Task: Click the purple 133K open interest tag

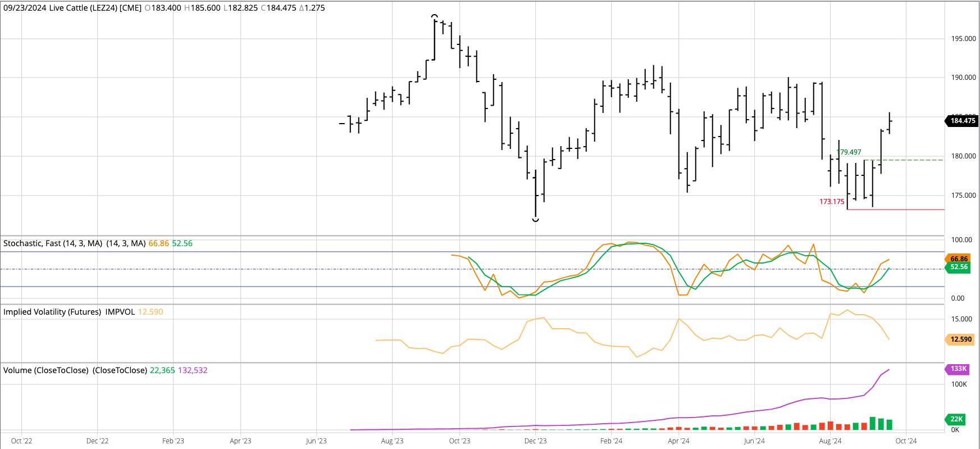Action: 958,369
